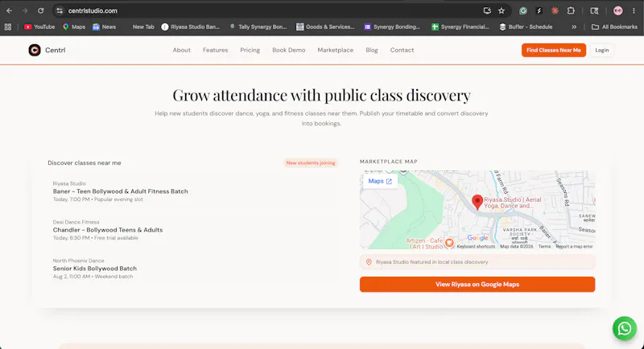
Task: Open the Synergy Financial bookmark
Action: point(460,27)
